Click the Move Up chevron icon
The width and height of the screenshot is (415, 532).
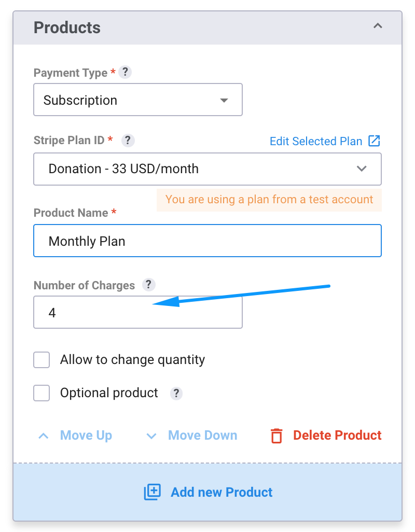coord(44,436)
